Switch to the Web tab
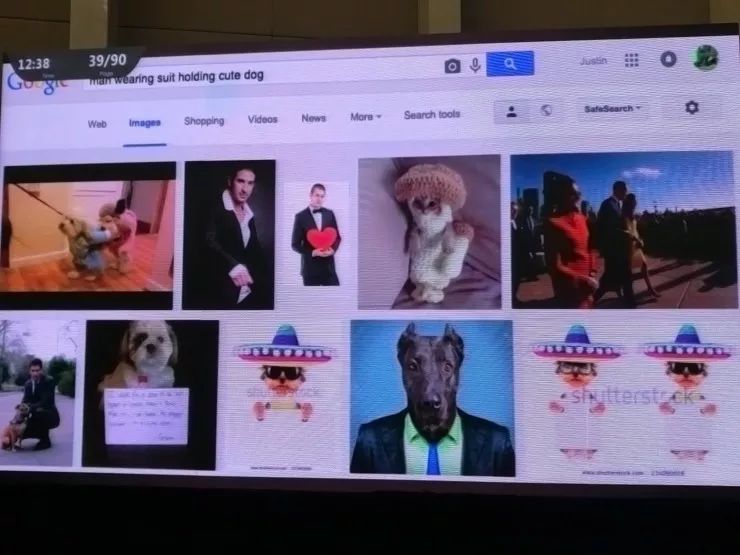The height and width of the screenshot is (555, 740). point(97,124)
